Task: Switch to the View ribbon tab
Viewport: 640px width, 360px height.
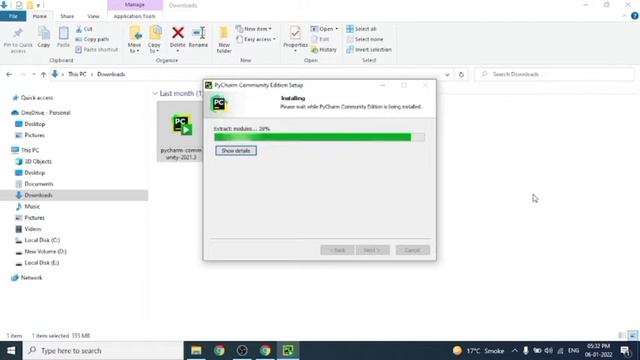Action: point(93,16)
